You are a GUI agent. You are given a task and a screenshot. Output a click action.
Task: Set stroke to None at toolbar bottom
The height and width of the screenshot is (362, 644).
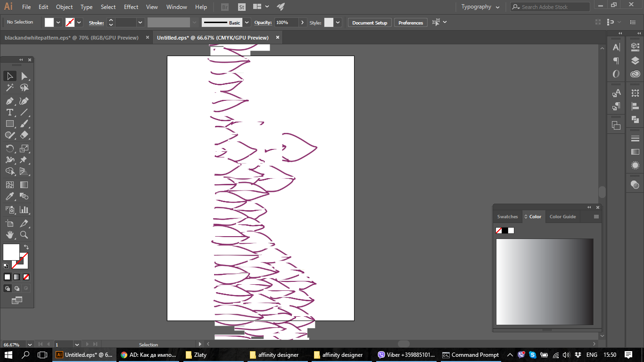pyautogui.click(x=25, y=277)
